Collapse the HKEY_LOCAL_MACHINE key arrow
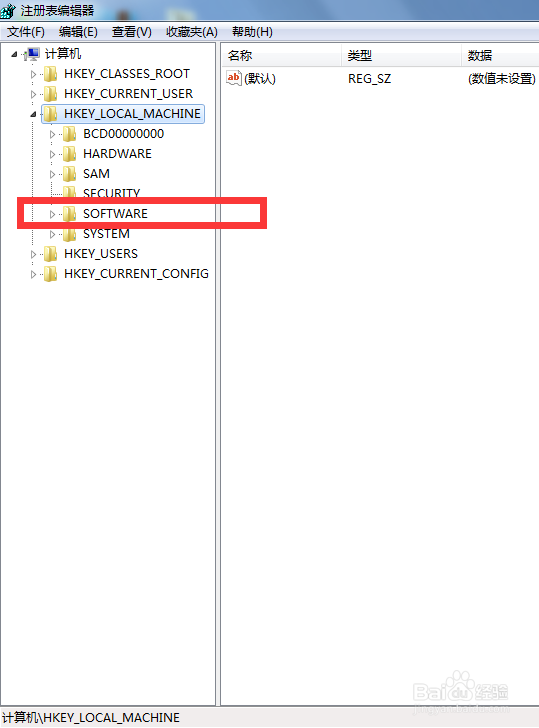The image size is (539, 728). pyautogui.click(x=33, y=114)
